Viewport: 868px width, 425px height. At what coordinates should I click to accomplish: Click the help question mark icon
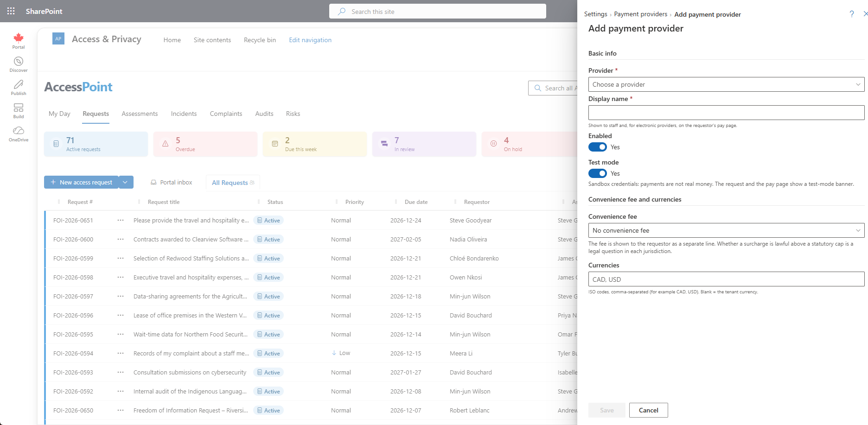point(852,14)
